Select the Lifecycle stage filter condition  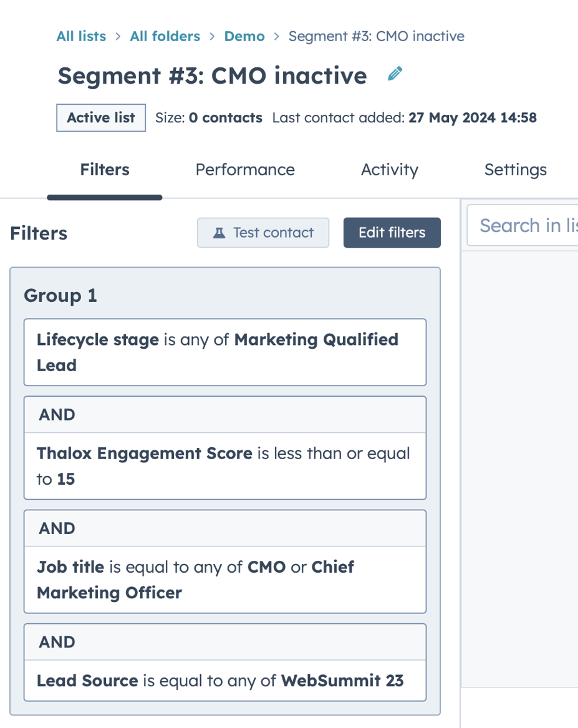pos(224,352)
